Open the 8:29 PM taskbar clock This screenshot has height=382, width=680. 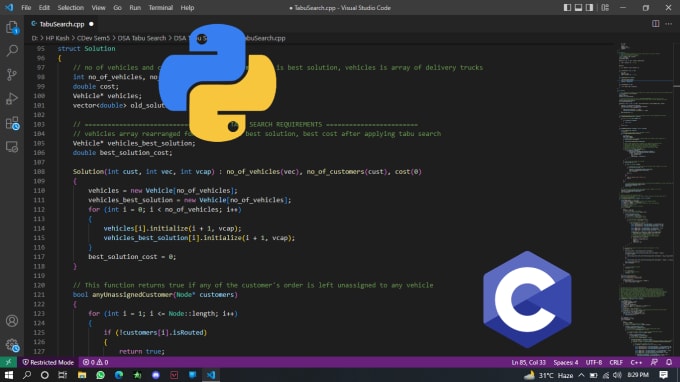tap(638, 375)
